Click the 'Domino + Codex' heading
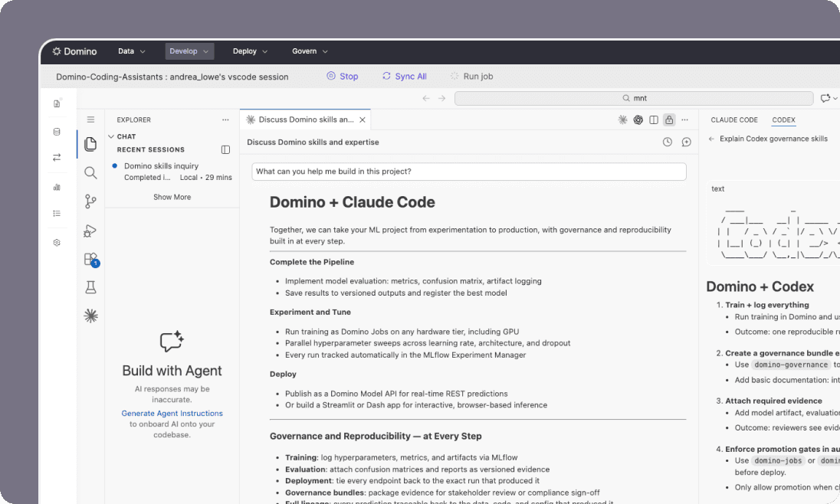840x504 pixels. (760, 286)
